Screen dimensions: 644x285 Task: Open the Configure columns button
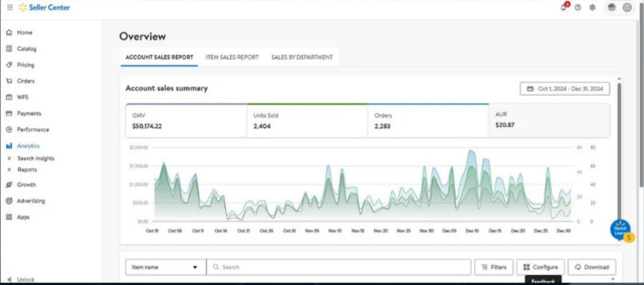point(540,267)
